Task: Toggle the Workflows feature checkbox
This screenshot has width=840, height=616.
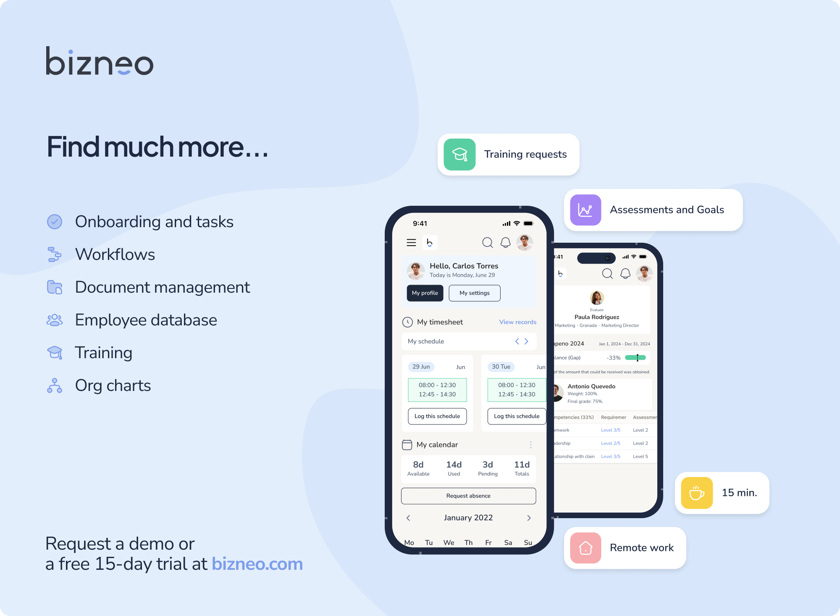Action: 55,254
